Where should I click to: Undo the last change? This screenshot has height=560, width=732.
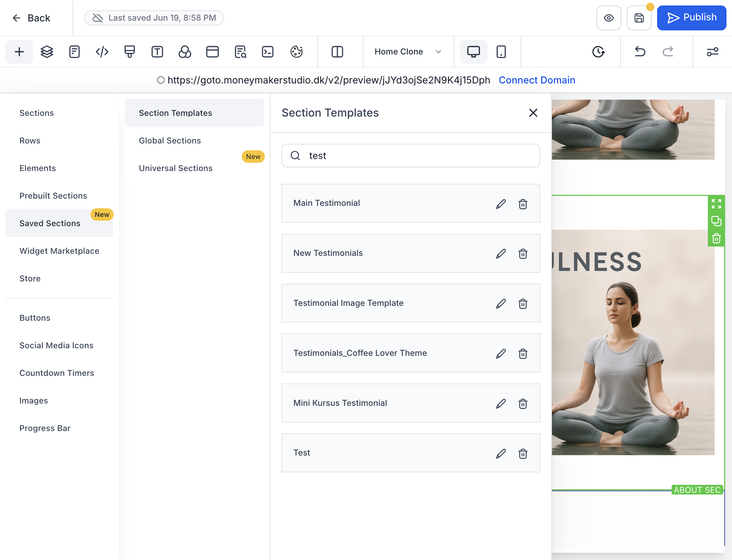pos(640,52)
